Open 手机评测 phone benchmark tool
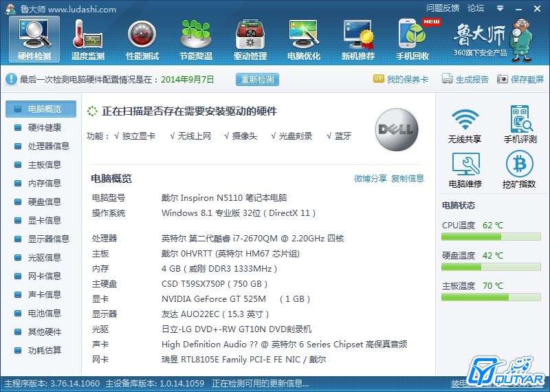The image size is (550, 392). click(x=520, y=124)
